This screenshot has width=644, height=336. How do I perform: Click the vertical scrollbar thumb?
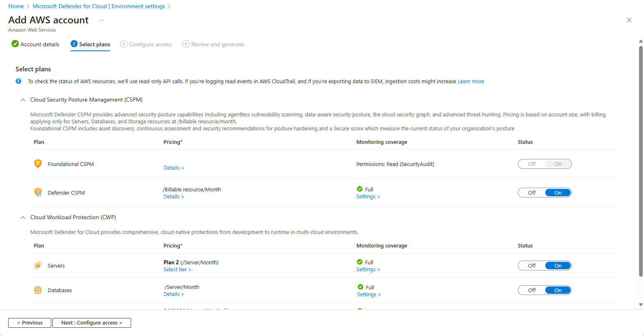(641, 161)
